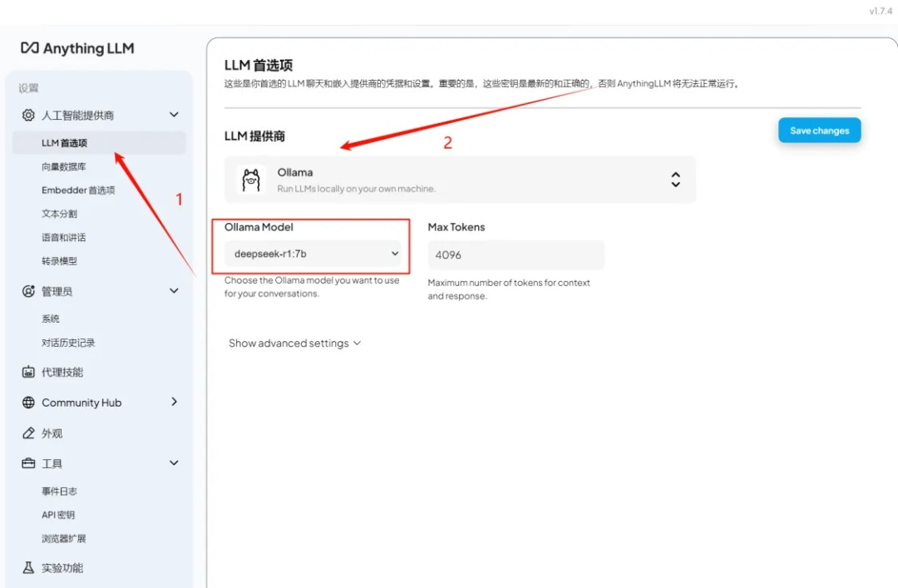Click the globe icon beside Community Hub
Viewport: 898px width, 588px height.
pyautogui.click(x=28, y=403)
